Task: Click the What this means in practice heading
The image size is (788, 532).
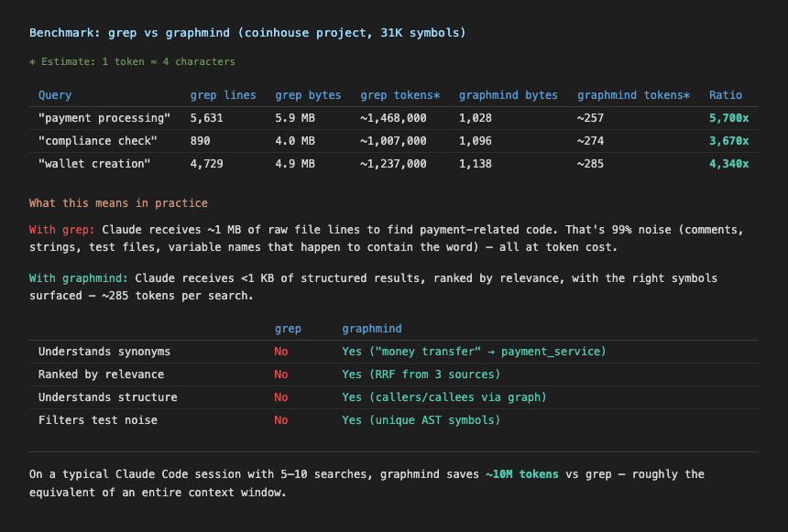Action: (118, 203)
